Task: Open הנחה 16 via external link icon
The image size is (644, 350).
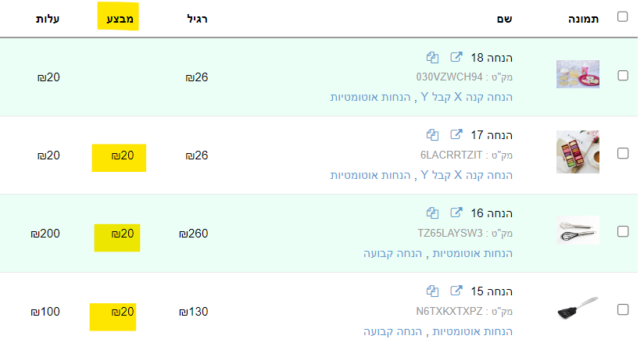Action: pyautogui.click(x=456, y=212)
